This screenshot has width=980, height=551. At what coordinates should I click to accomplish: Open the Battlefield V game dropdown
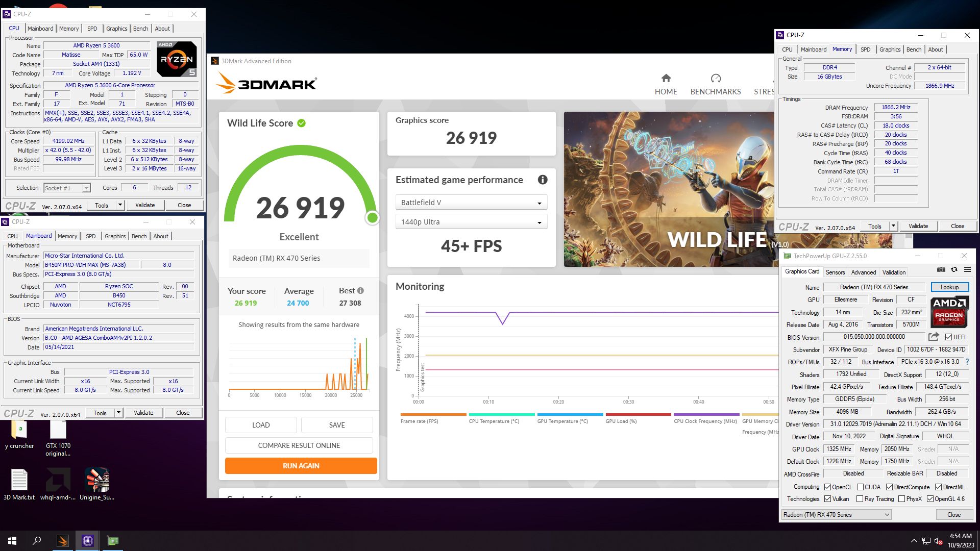pos(471,203)
